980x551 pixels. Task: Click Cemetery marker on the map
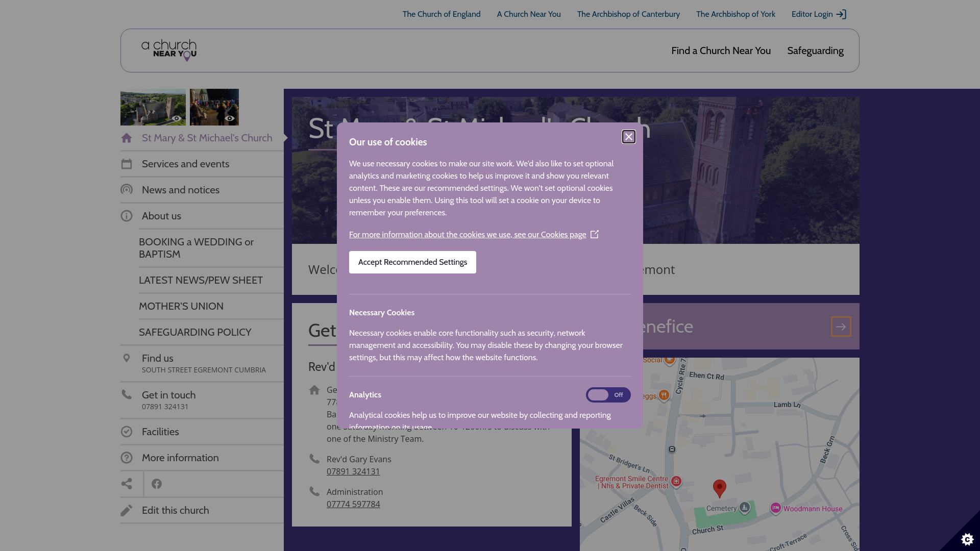point(745,508)
